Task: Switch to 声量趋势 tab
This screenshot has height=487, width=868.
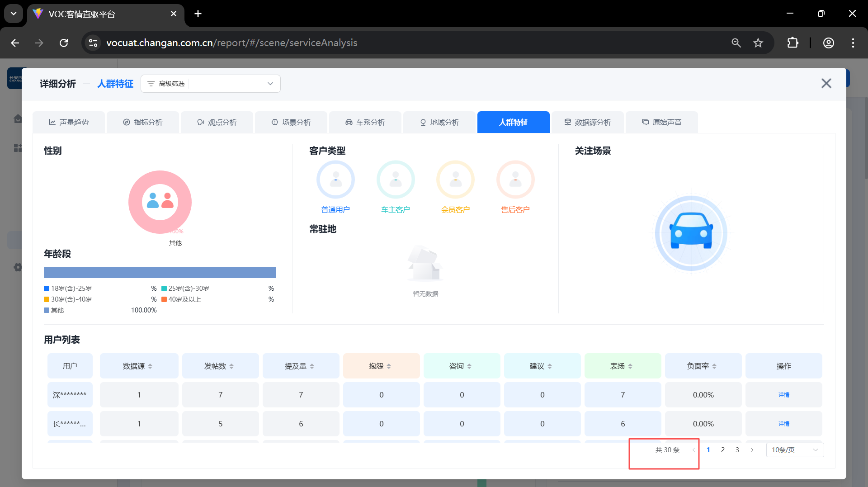Action: pyautogui.click(x=69, y=123)
